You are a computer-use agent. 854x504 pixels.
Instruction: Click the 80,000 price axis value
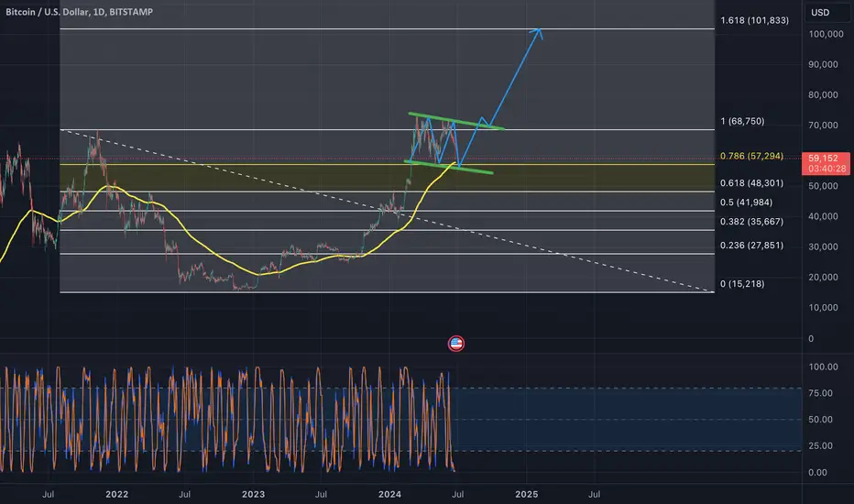[x=823, y=94]
